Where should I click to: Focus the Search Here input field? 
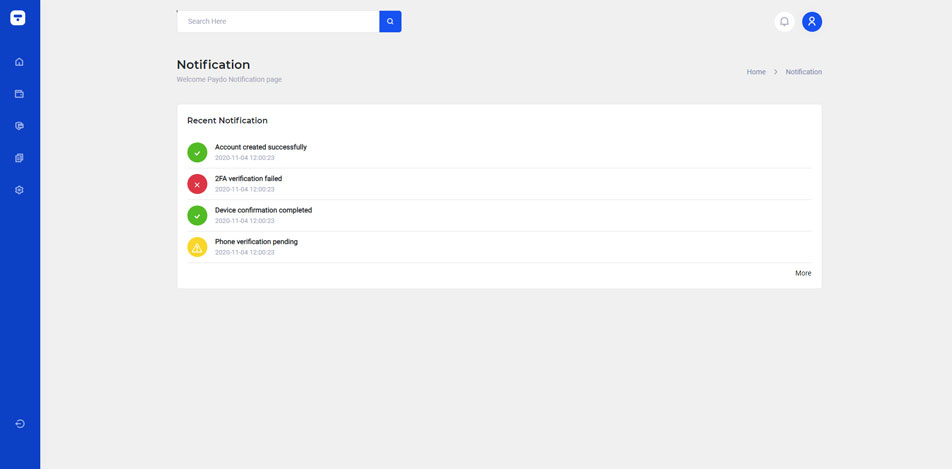tap(278, 21)
